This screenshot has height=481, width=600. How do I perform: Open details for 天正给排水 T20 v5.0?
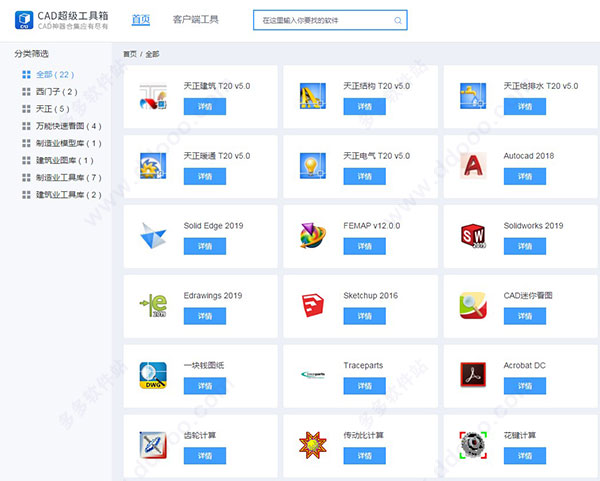click(x=525, y=106)
